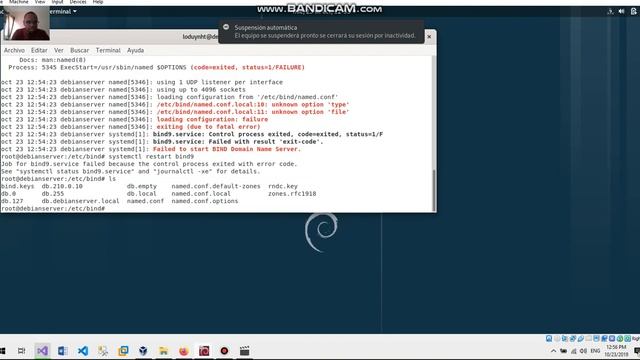
Task: Click VirtualBox optical disk indicator
Action: point(557,338)
